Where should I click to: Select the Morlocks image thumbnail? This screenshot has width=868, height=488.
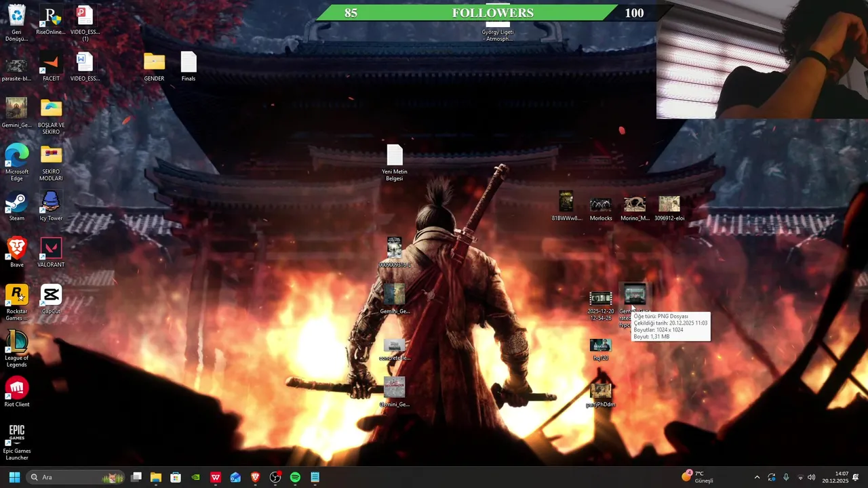pyautogui.click(x=601, y=209)
